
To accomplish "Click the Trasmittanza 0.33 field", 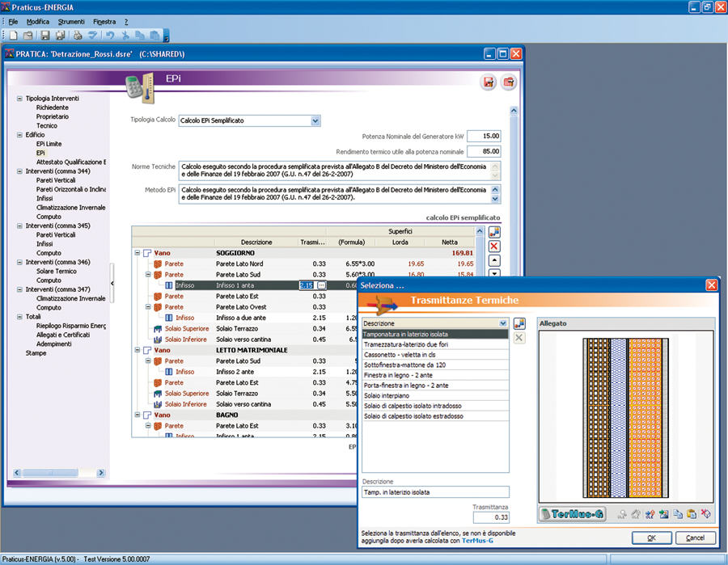I will [491, 517].
